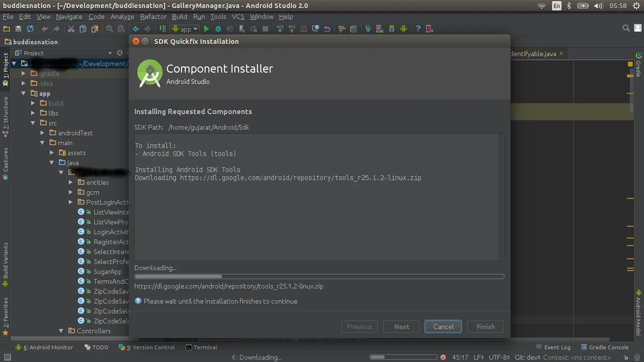Revert changes with the purple undo arrow
The image size is (644, 362).
[327, 29]
